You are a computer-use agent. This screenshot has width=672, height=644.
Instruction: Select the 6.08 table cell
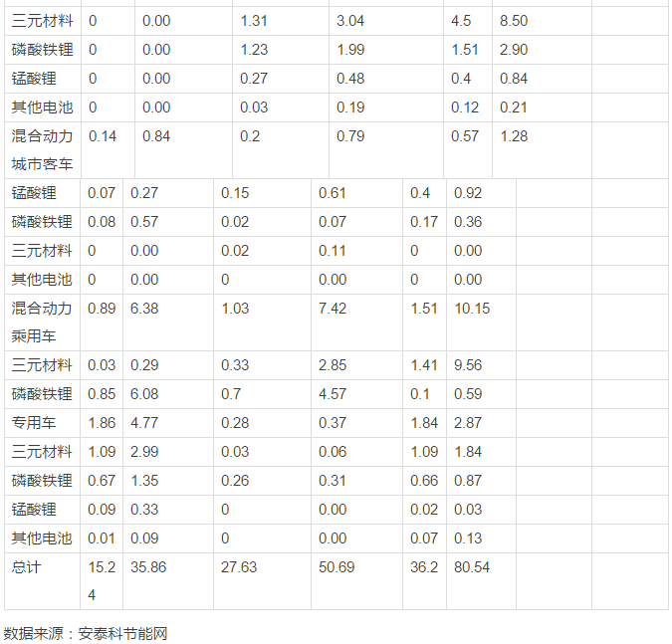pos(144,395)
